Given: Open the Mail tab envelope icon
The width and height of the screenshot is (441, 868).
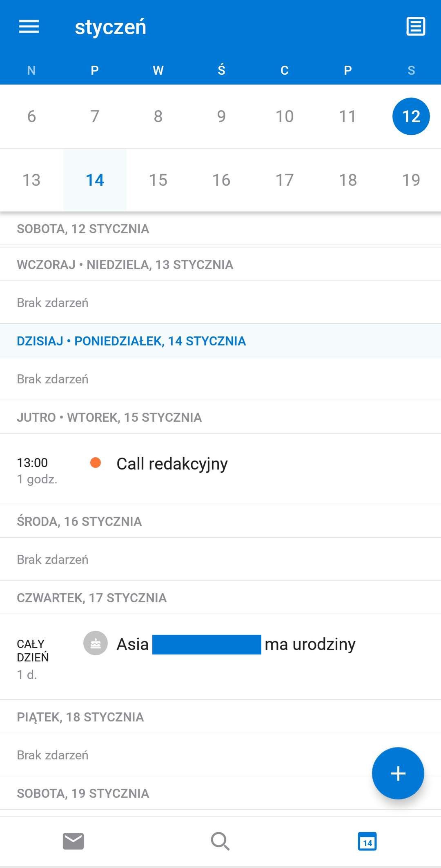Looking at the screenshot, I should point(73,841).
